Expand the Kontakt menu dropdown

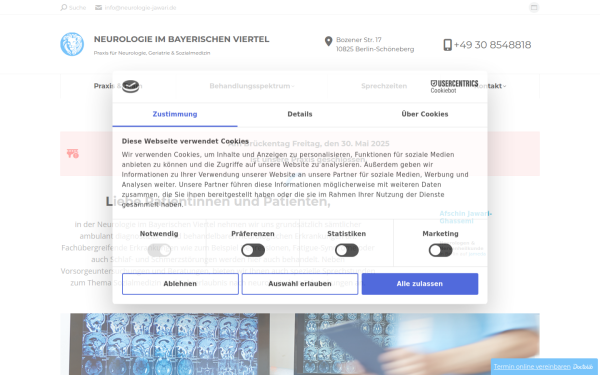490,86
